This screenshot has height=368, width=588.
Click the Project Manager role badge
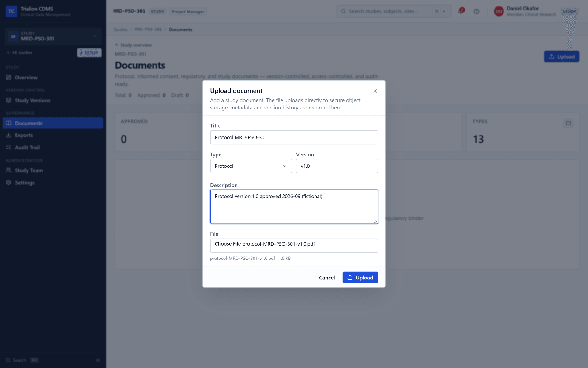coord(188,12)
